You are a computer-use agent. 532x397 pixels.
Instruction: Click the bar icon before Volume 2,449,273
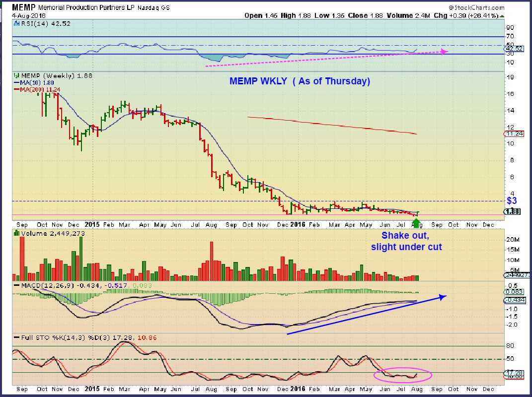coord(16,233)
